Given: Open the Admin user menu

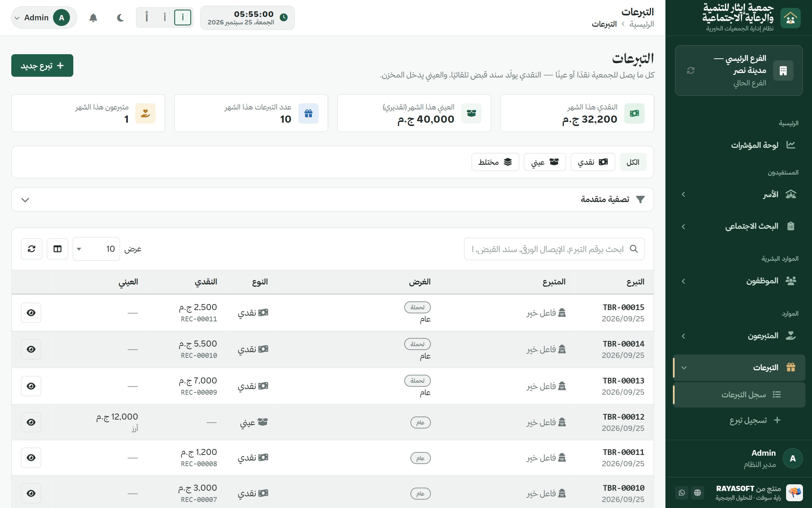Looking at the screenshot, I should (44, 18).
